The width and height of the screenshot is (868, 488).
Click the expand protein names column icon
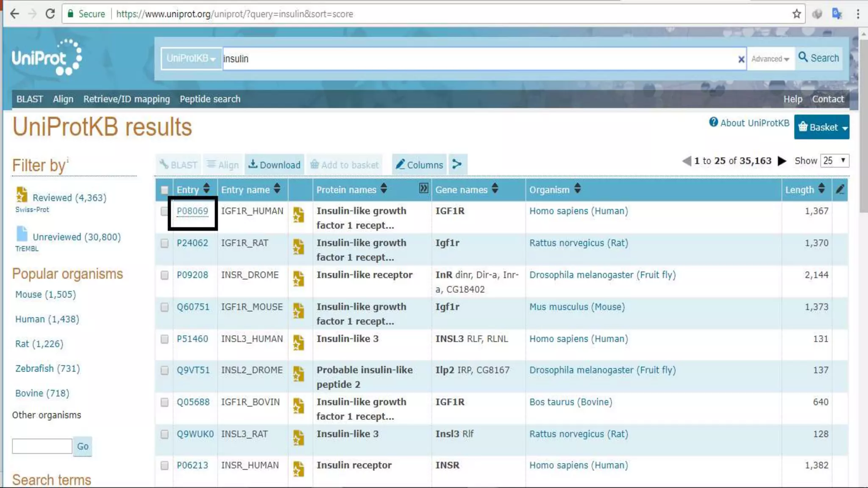[x=423, y=189]
